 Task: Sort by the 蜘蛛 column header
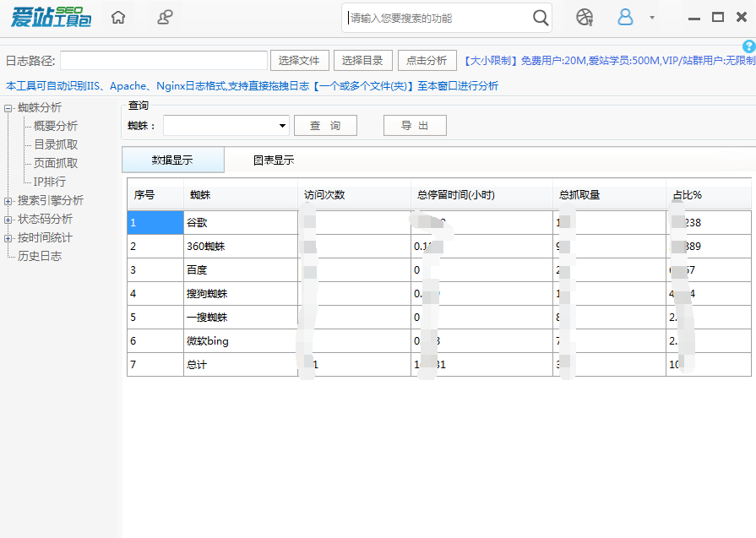pos(241,195)
